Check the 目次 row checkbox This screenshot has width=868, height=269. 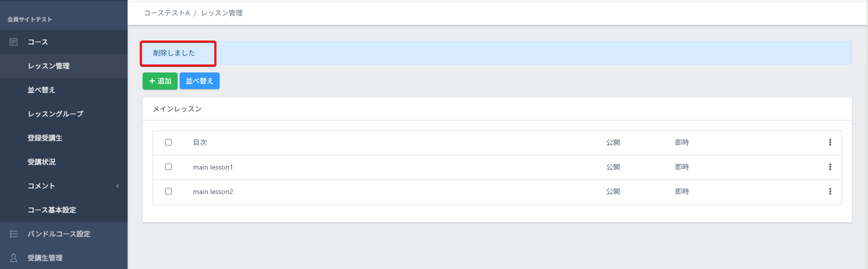168,142
